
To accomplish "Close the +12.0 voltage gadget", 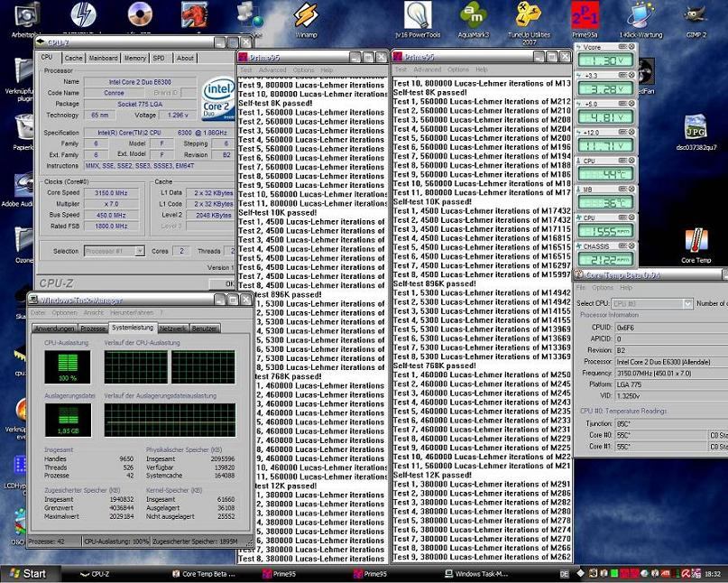I will (x=631, y=133).
